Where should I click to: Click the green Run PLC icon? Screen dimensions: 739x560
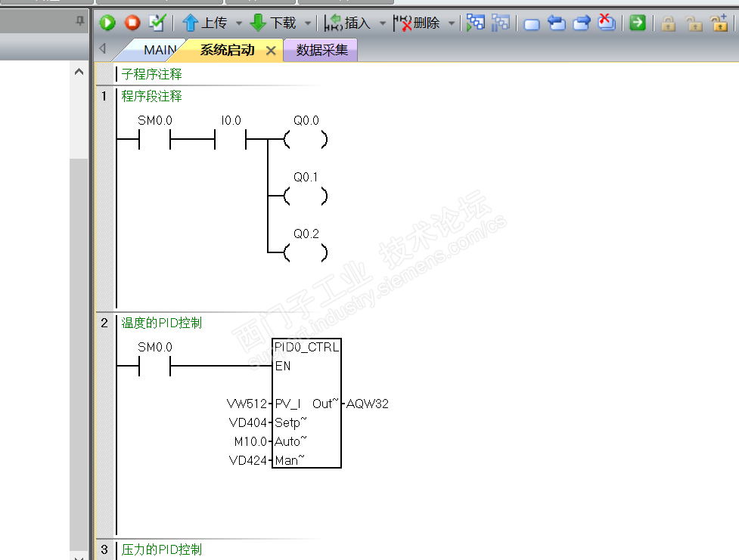click(x=107, y=23)
